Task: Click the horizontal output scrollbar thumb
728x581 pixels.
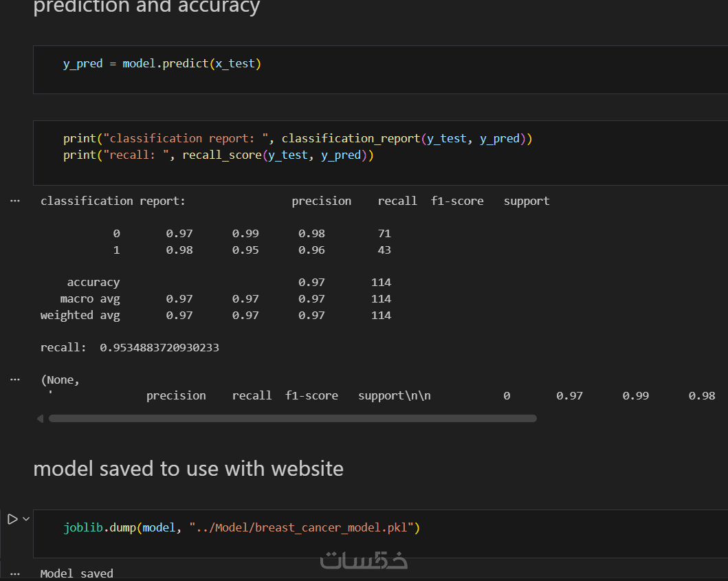Action: click(x=292, y=418)
